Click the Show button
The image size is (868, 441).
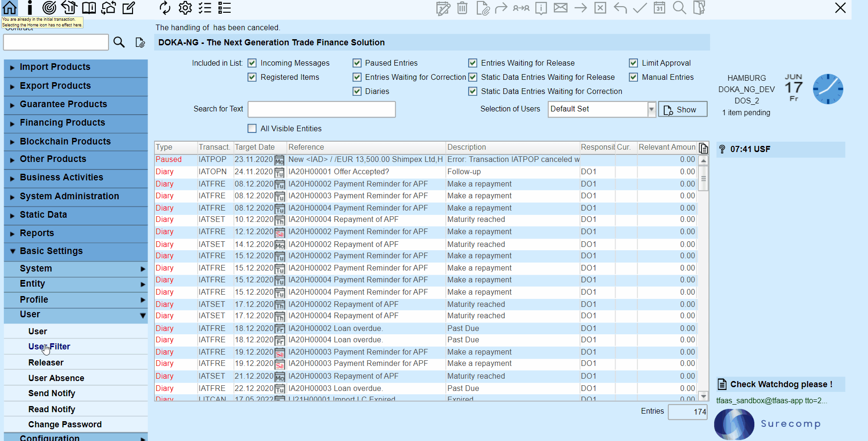pyautogui.click(x=683, y=109)
